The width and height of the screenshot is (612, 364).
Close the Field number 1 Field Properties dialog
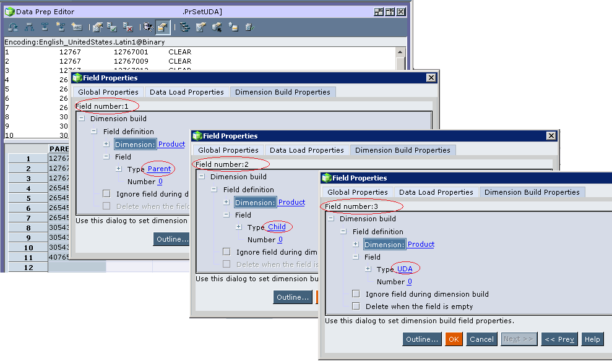[431, 77]
